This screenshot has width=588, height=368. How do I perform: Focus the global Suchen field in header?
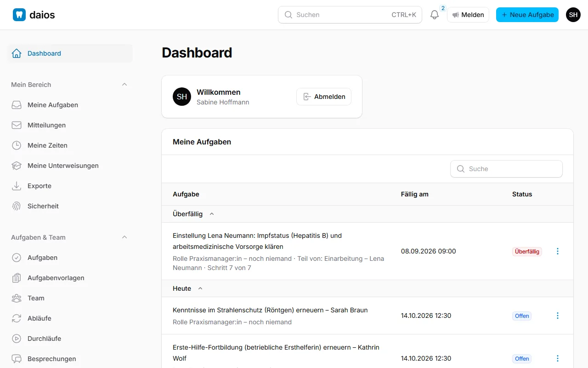click(350, 15)
